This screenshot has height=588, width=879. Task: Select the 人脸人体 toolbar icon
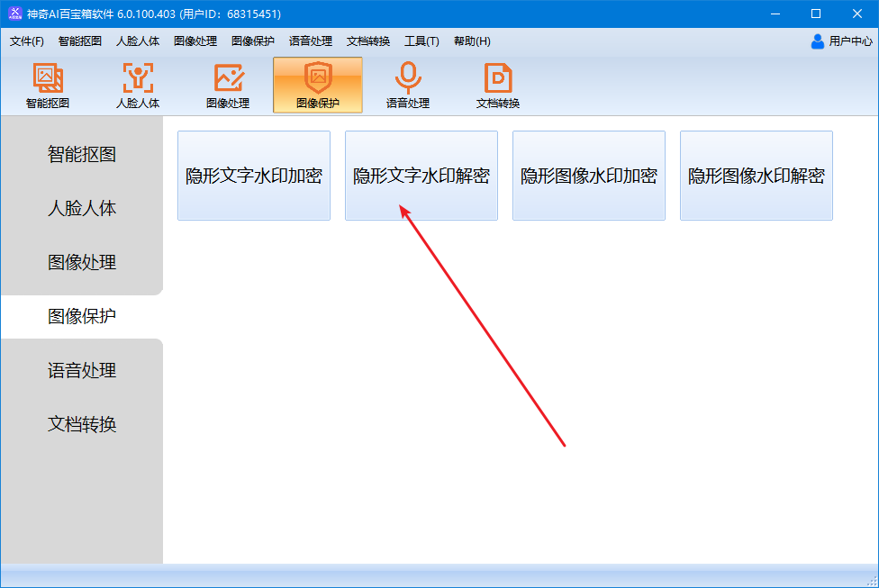click(138, 86)
